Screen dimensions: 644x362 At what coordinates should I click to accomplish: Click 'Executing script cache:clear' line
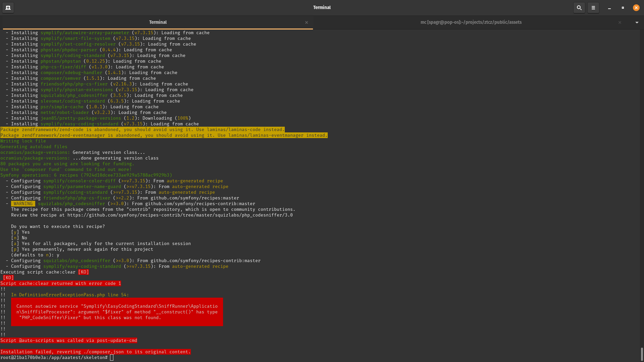coord(45,272)
